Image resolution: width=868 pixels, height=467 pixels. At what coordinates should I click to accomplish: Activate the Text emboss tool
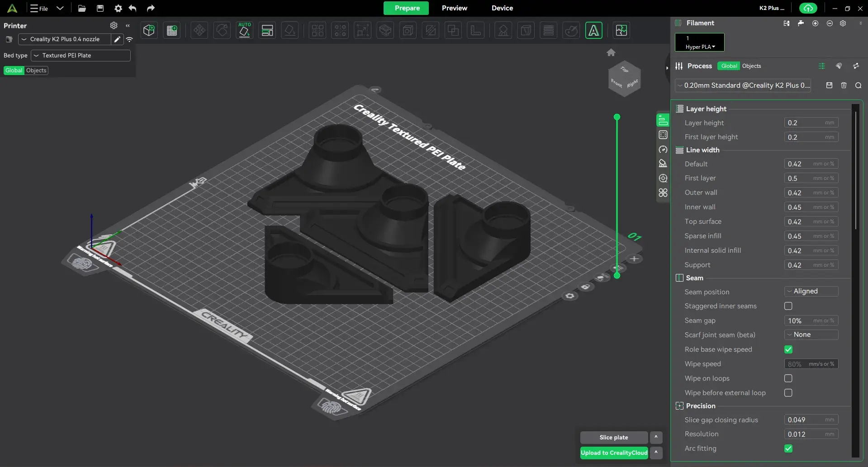[x=594, y=30]
